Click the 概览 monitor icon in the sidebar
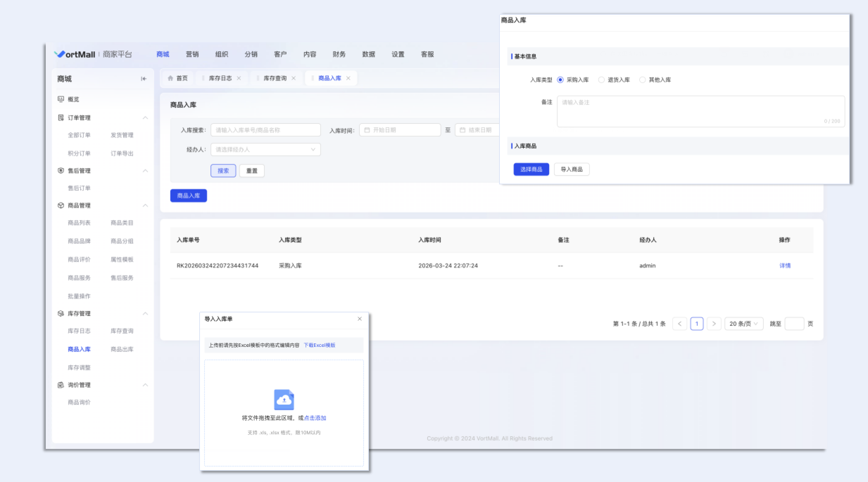The height and width of the screenshot is (482, 868). pyautogui.click(x=61, y=99)
